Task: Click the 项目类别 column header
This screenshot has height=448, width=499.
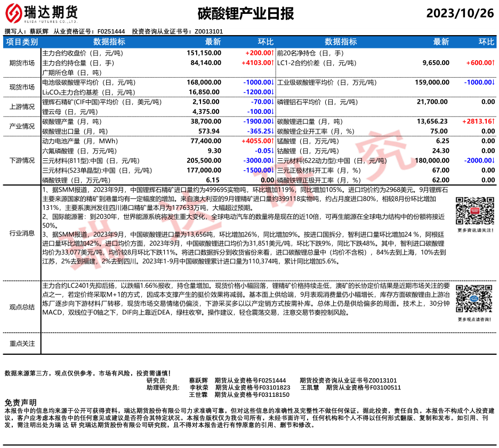Action: [22, 42]
